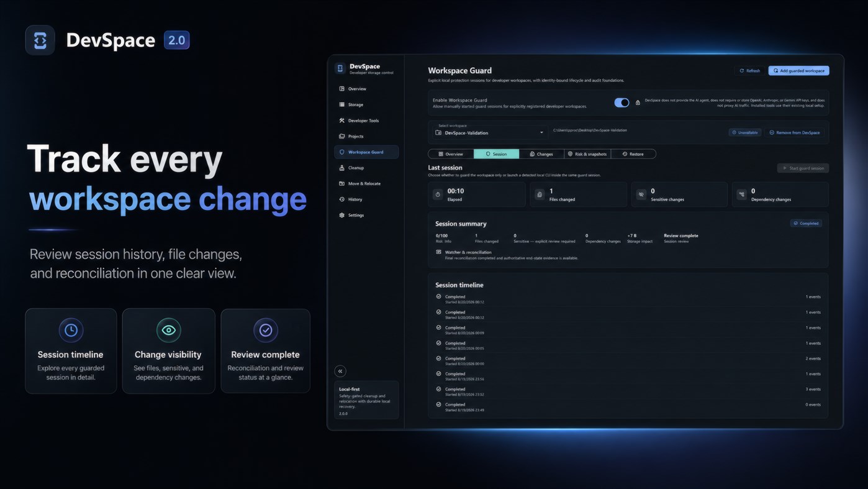
Task: Click the 'Session timeline' heading in the app
Action: 459,285
